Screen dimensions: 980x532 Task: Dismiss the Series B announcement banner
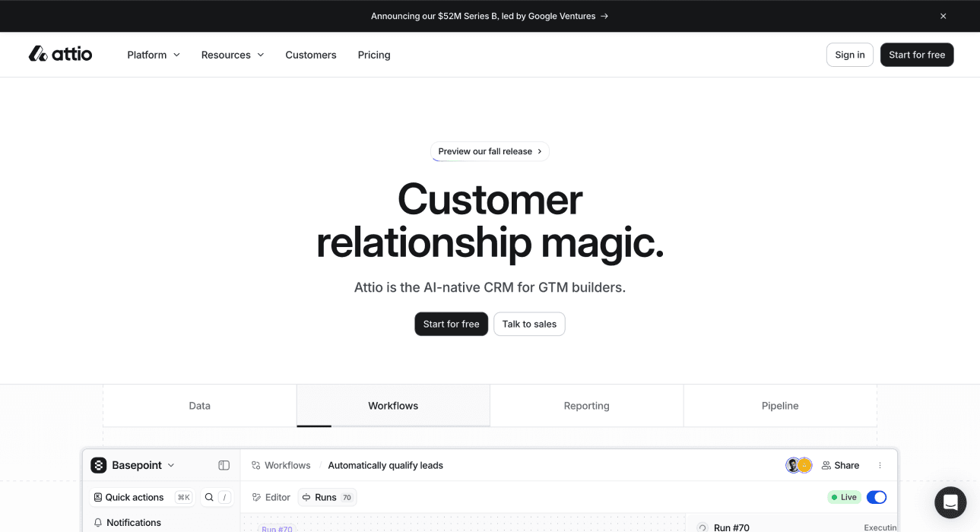pos(943,16)
